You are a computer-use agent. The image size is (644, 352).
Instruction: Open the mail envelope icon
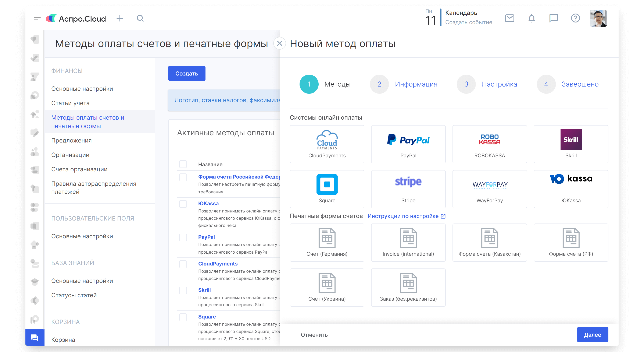coord(509,18)
